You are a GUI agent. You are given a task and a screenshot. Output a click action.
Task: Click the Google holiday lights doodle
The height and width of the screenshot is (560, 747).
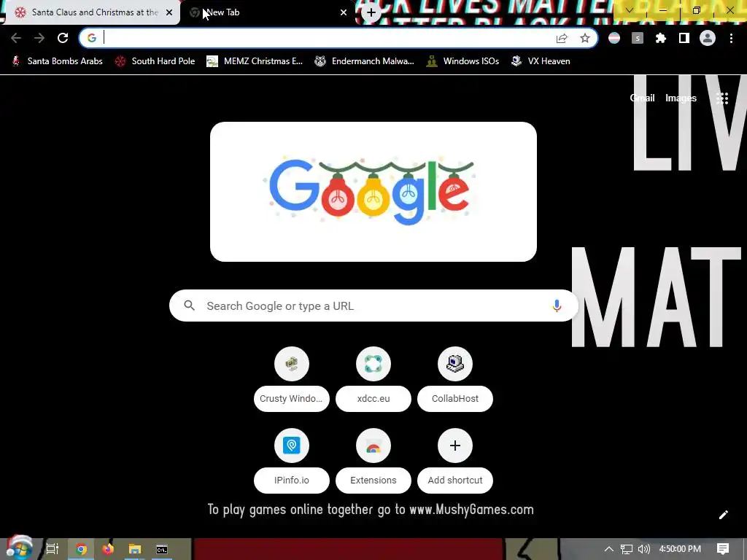click(373, 191)
